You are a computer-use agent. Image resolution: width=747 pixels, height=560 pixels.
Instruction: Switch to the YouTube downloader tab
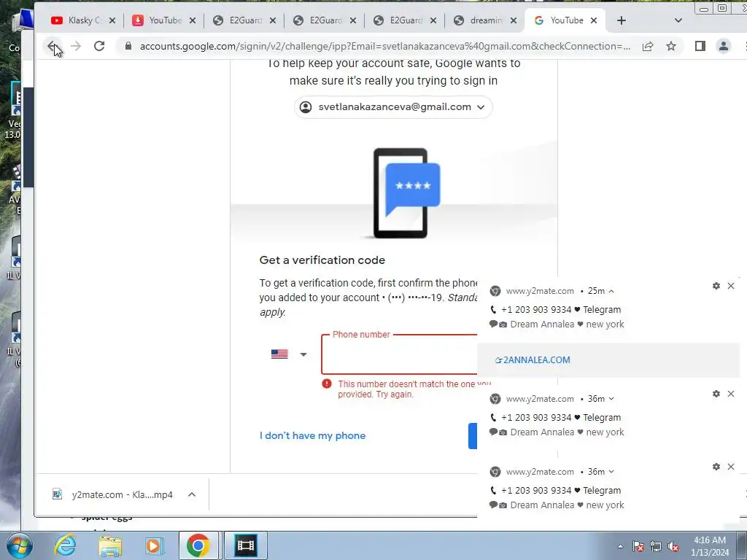coord(158,20)
